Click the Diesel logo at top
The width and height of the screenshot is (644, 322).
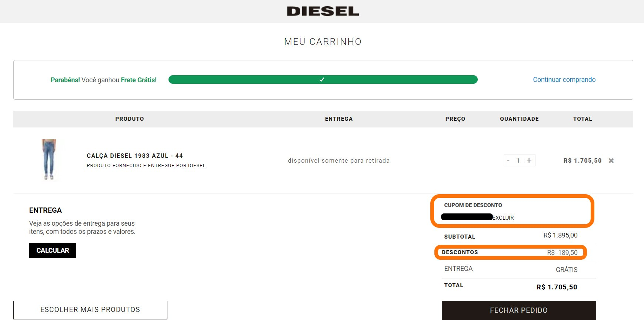pos(323,11)
